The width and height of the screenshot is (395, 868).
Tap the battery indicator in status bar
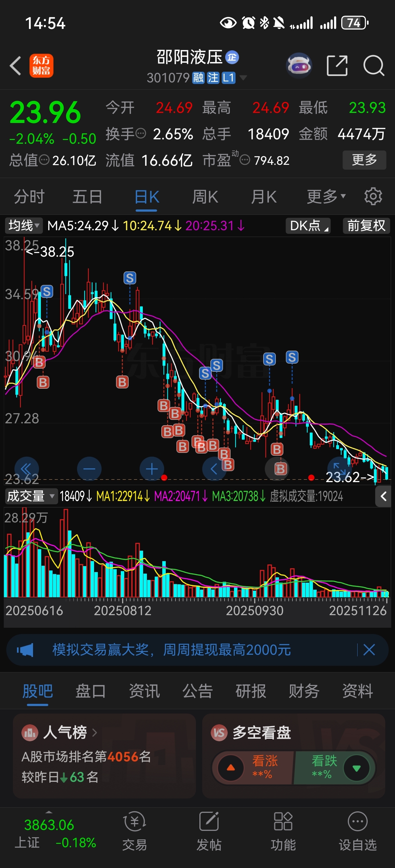click(x=355, y=23)
